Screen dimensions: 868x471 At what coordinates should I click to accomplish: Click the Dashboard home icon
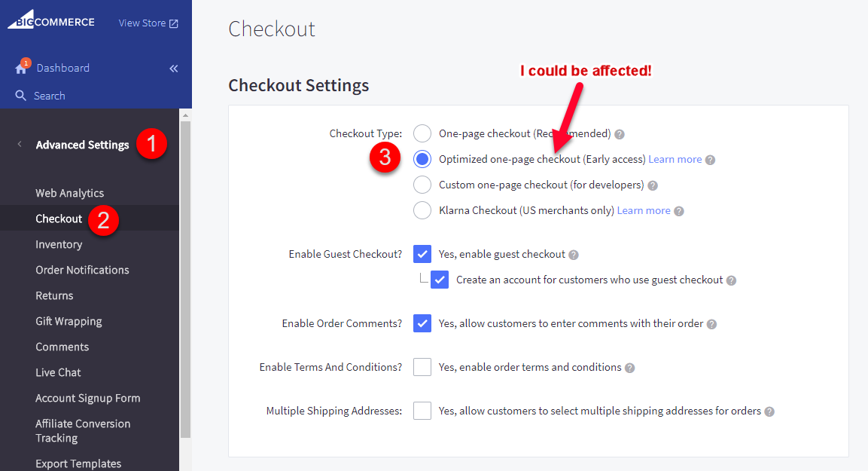[x=21, y=68]
